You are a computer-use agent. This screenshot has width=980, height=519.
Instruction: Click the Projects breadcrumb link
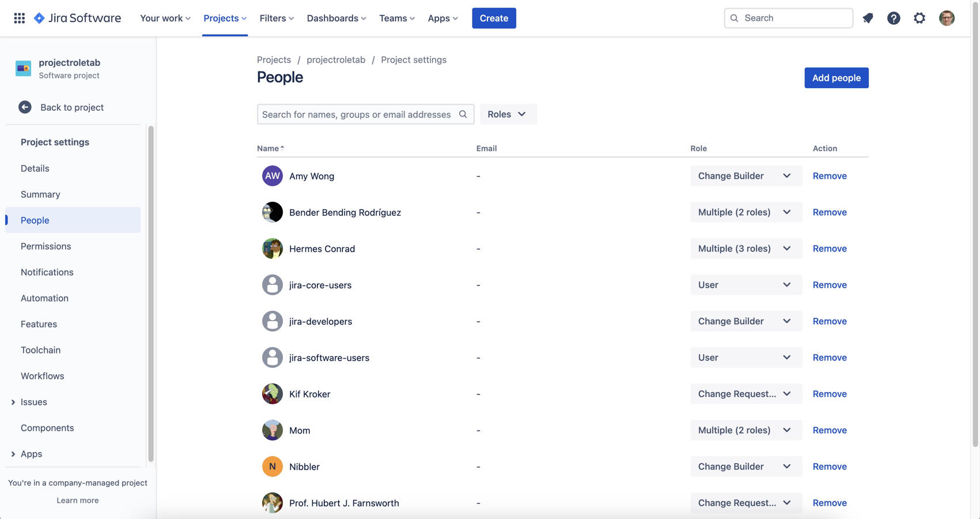[x=274, y=60]
